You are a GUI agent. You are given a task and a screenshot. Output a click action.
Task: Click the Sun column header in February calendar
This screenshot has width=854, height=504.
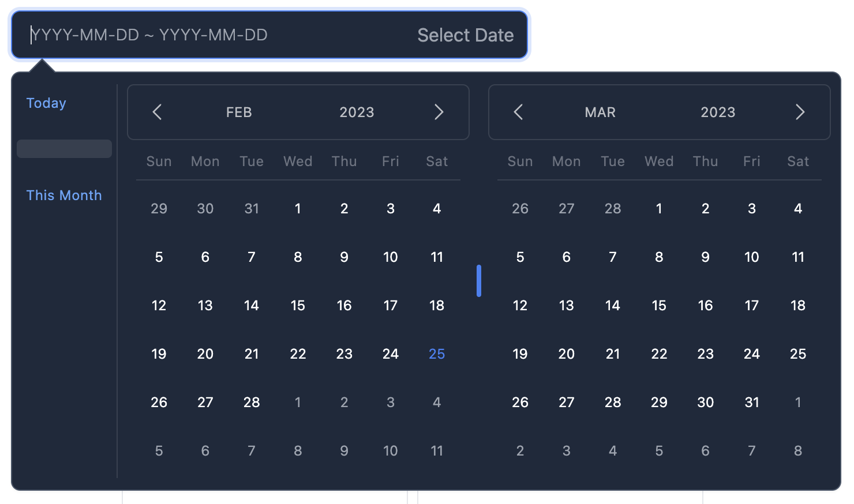(159, 161)
